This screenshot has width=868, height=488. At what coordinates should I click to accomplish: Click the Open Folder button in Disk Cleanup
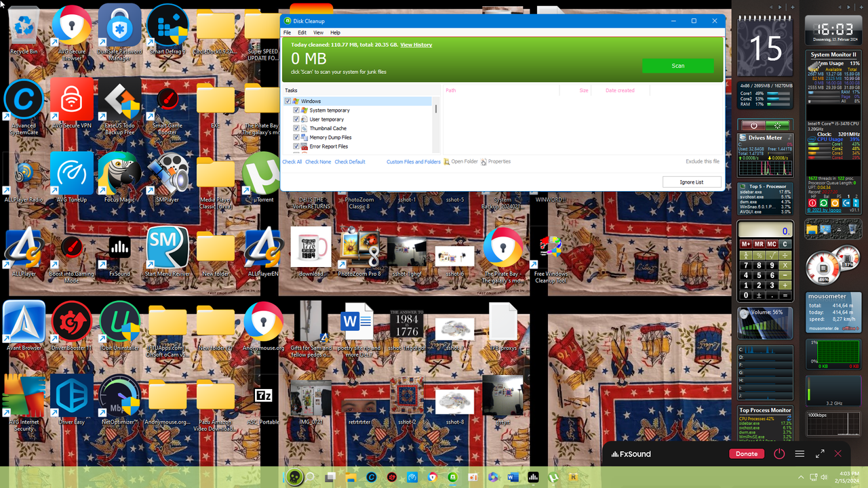pos(461,162)
